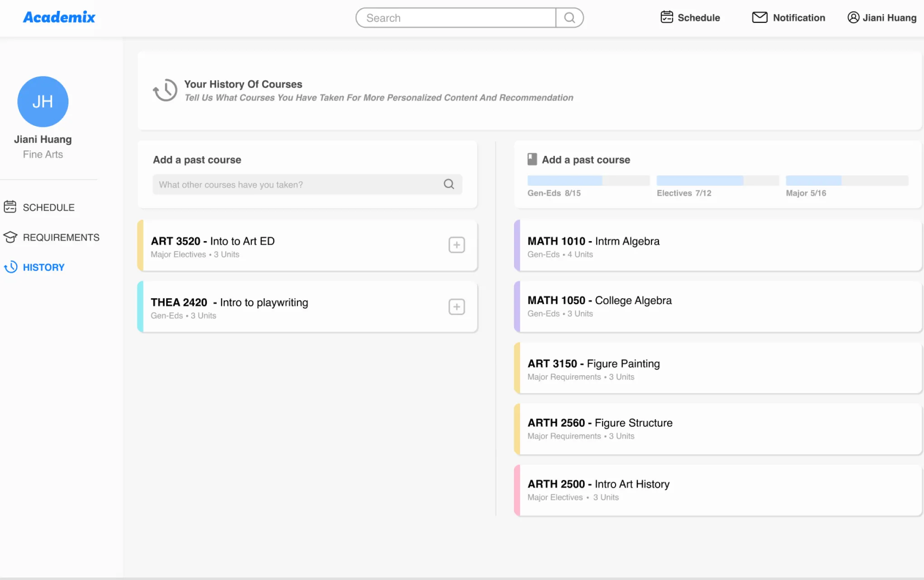
Task: Click the History icon in sidebar
Action: (x=10, y=266)
